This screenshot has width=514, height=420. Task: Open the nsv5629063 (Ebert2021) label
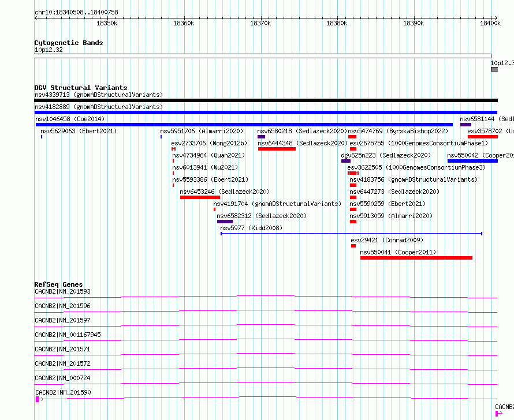(x=79, y=132)
